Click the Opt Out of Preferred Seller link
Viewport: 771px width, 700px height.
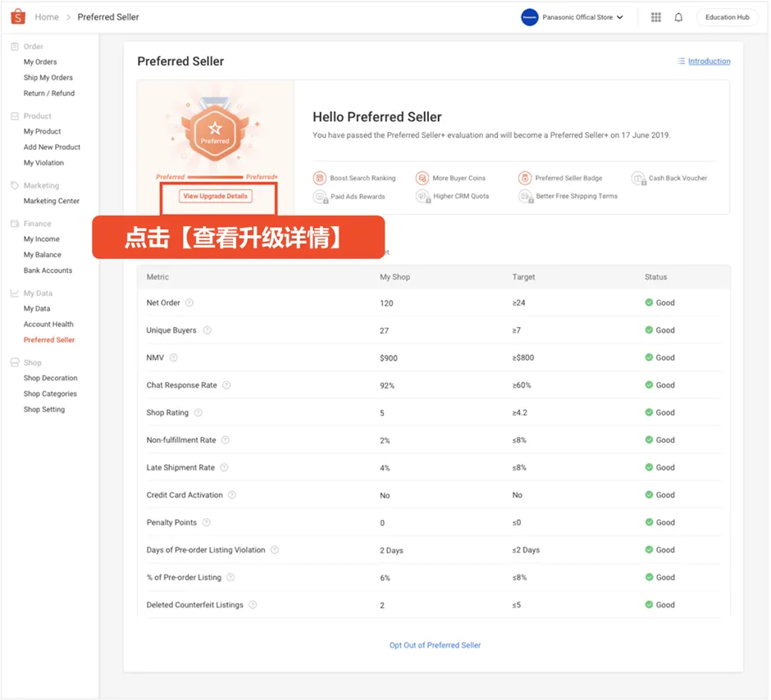[435, 644]
